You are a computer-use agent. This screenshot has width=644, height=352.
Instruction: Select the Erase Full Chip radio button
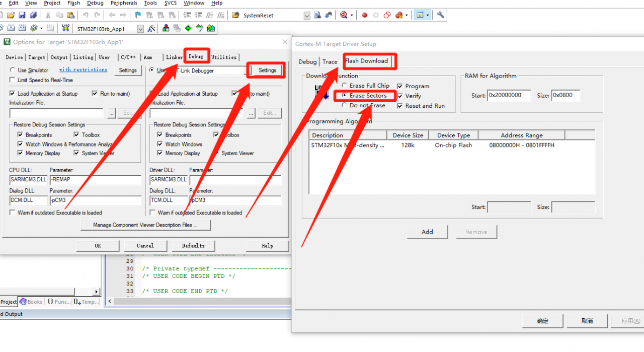click(x=344, y=86)
